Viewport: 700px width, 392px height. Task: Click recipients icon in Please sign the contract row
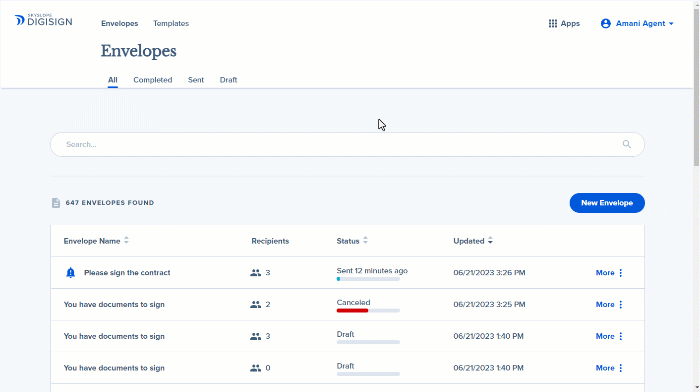click(x=255, y=272)
